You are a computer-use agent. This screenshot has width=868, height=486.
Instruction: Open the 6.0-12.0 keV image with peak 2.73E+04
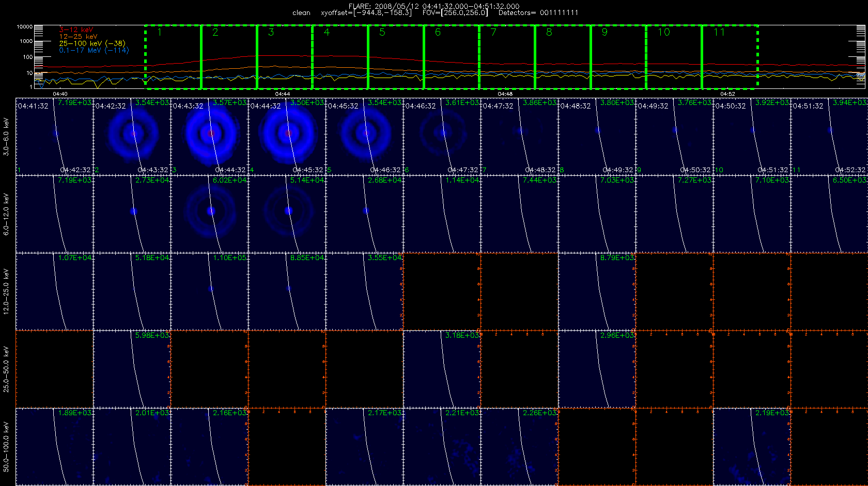(x=132, y=214)
